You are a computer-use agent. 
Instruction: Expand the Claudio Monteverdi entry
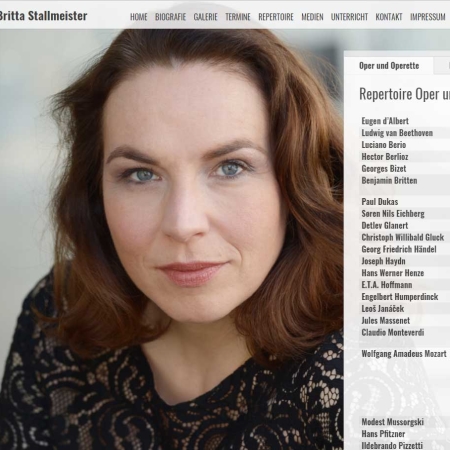(x=405, y=333)
